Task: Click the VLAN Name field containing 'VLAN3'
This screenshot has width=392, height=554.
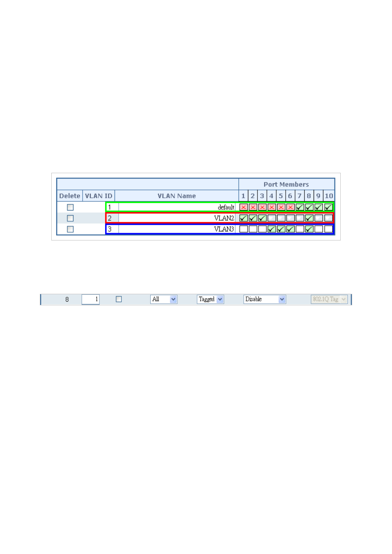Action: pyautogui.click(x=177, y=229)
